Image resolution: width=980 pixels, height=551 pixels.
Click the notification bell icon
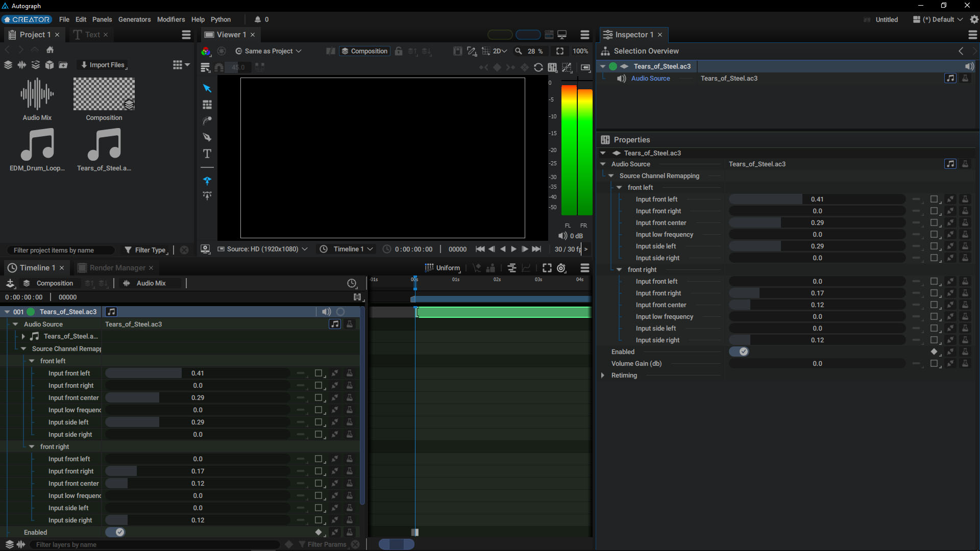click(x=258, y=19)
